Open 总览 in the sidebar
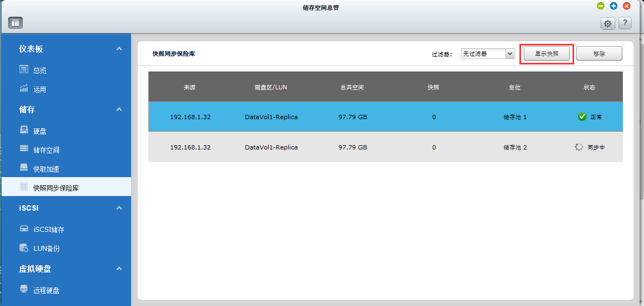This screenshot has height=306, width=644. coord(40,70)
